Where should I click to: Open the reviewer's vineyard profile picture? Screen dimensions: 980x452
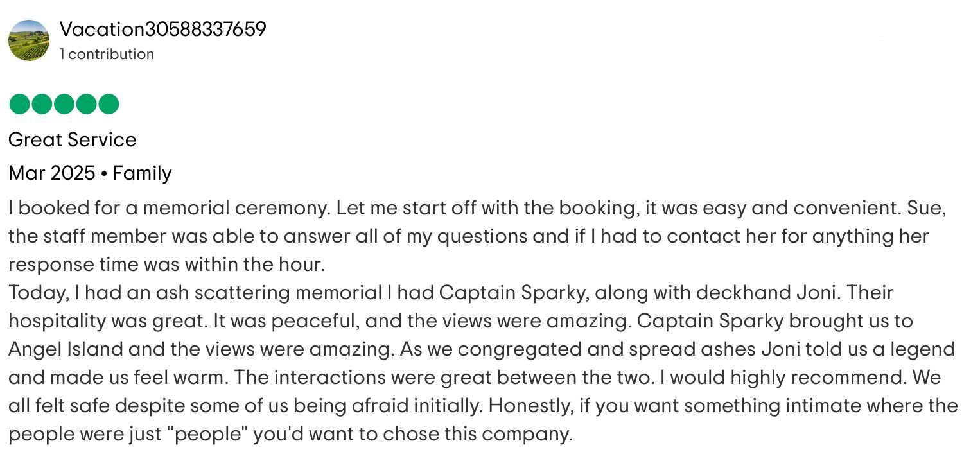click(29, 40)
